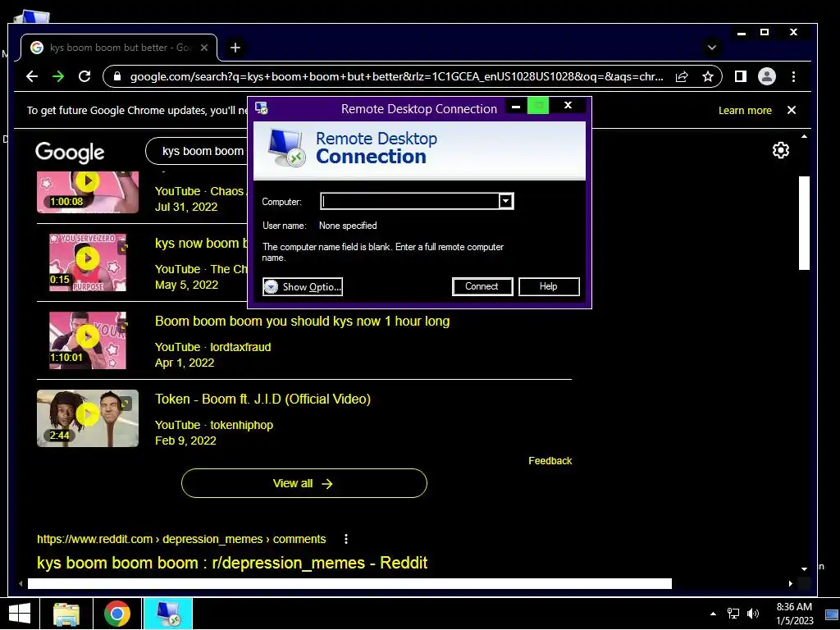Click Remote Desktop title bar icon

(x=262, y=108)
